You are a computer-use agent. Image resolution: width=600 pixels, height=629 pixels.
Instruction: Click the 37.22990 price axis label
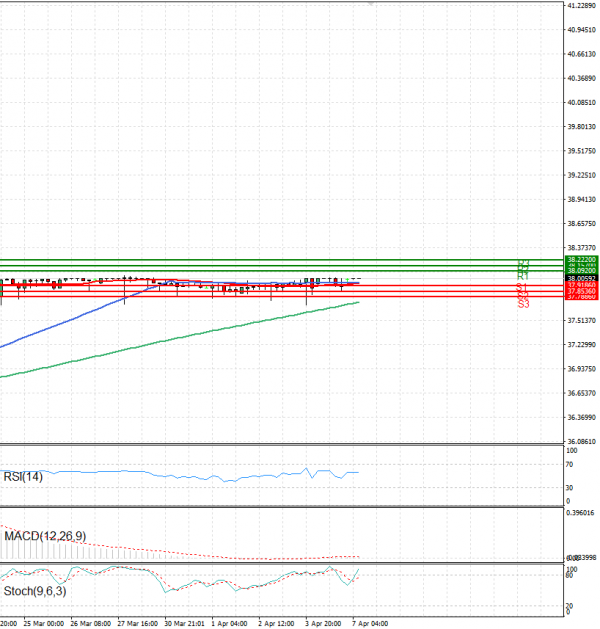click(x=582, y=345)
